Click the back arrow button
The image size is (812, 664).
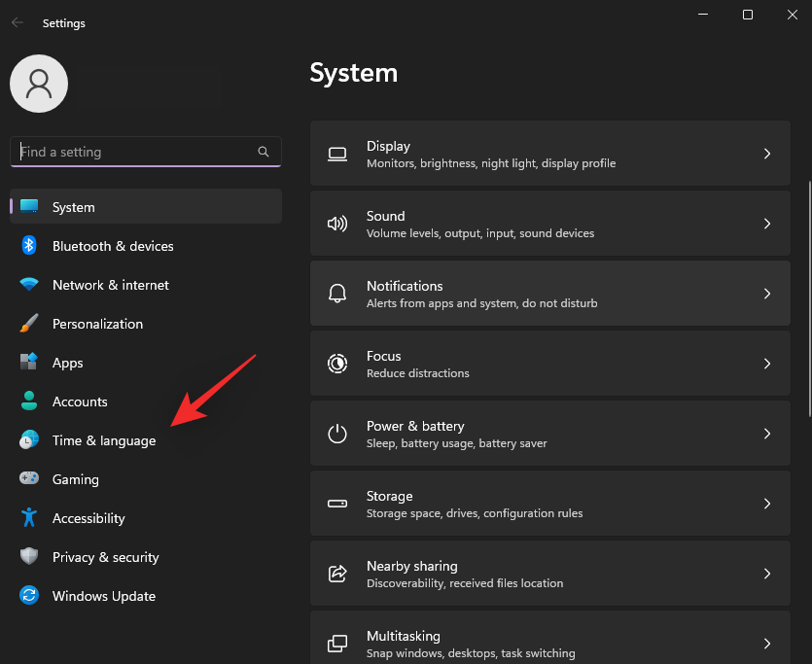pyautogui.click(x=18, y=22)
